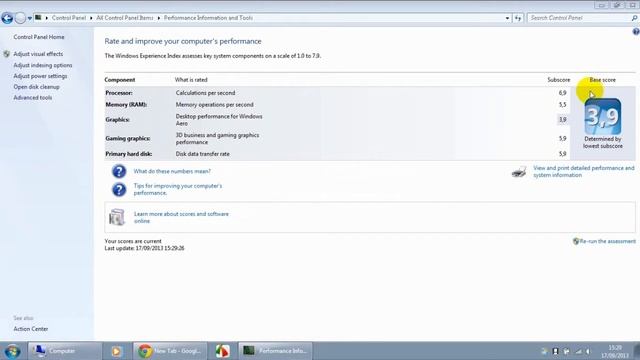The image size is (640, 360).
Task: Open Adjust power settings link
Action: click(x=40, y=76)
